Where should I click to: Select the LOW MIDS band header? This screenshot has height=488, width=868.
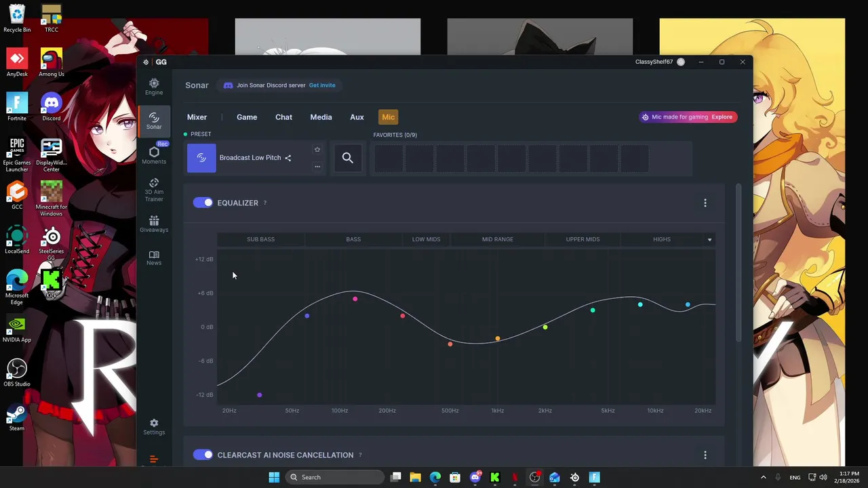point(426,239)
